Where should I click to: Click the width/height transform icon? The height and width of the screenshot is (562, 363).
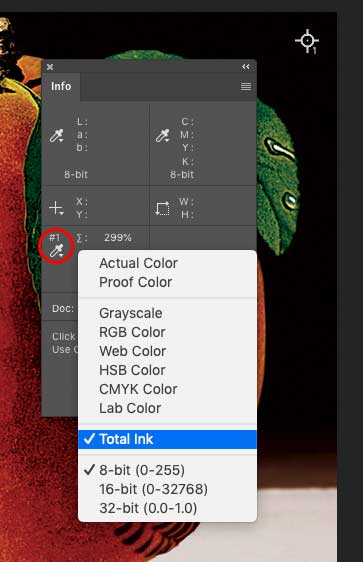click(162, 208)
